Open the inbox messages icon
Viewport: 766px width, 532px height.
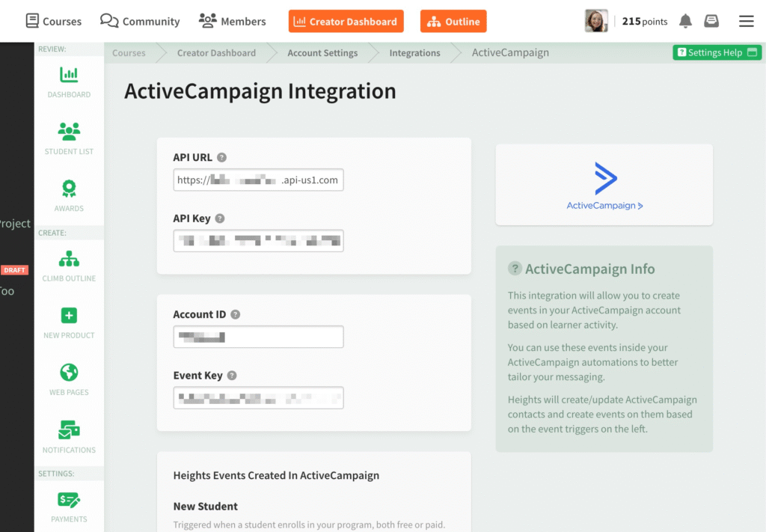[711, 21]
